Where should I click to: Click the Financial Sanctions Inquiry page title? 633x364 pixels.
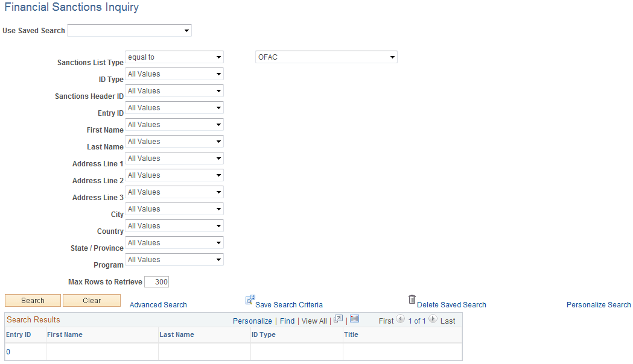point(71,7)
